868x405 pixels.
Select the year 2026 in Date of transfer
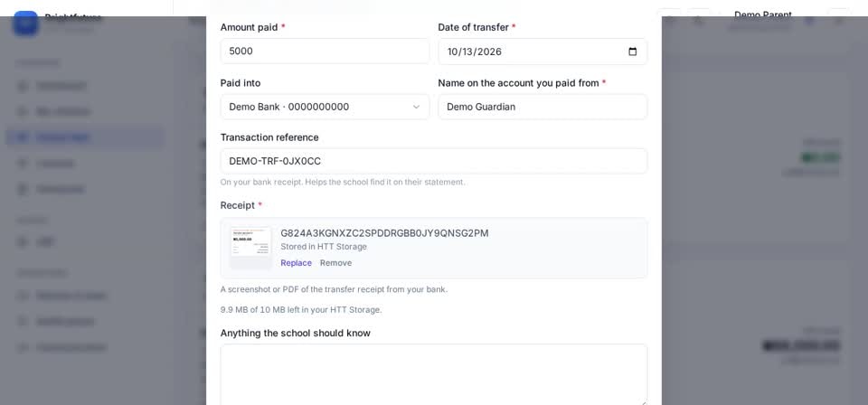click(489, 52)
